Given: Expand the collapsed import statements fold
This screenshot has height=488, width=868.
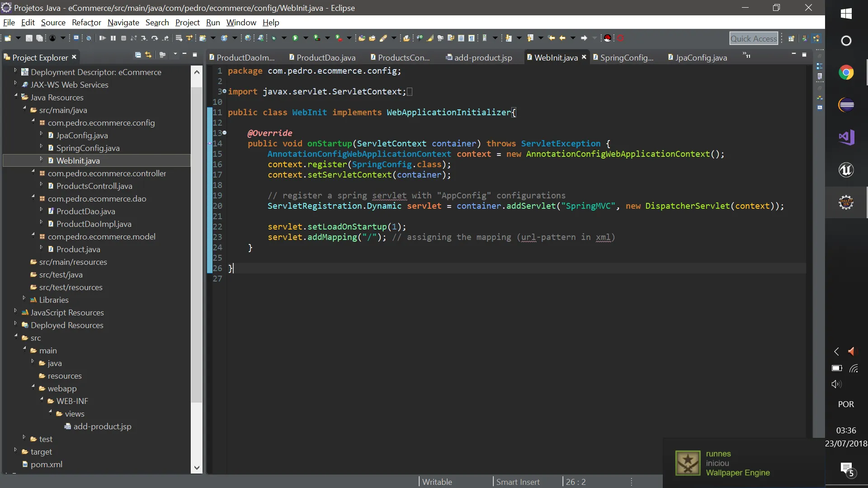Looking at the screenshot, I should pos(225,91).
